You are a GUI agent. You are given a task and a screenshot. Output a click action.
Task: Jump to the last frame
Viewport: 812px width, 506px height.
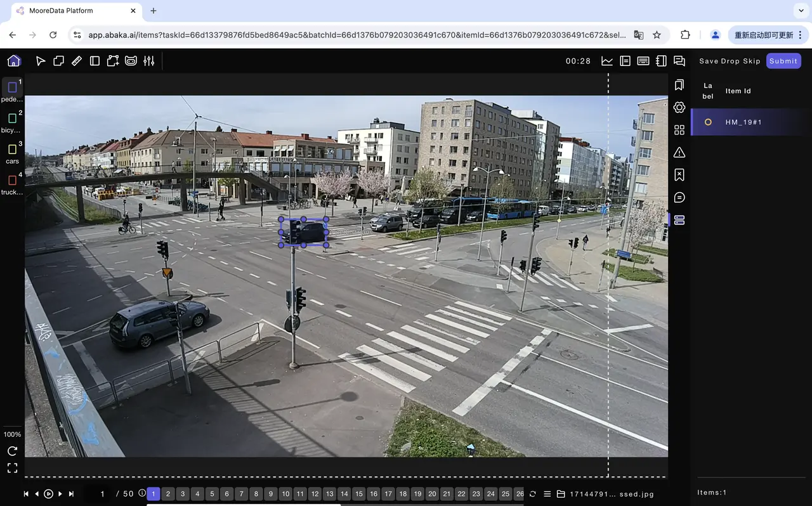(71, 494)
